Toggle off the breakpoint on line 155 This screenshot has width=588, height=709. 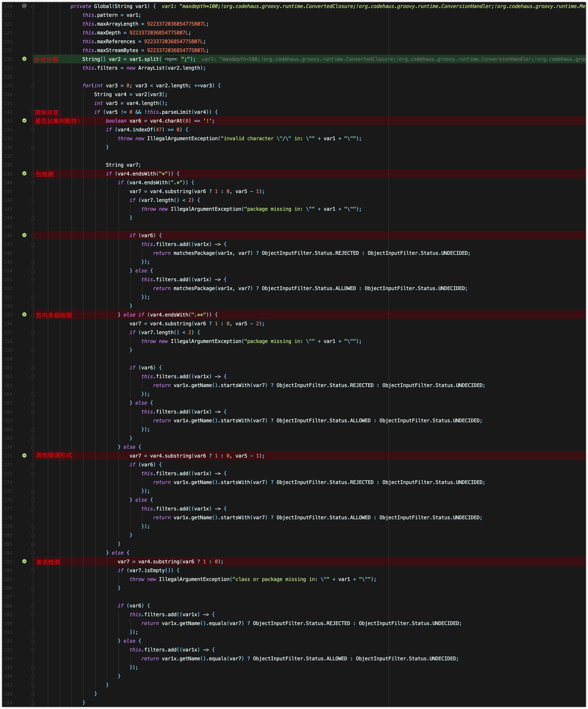pyautogui.click(x=24, y=314)
